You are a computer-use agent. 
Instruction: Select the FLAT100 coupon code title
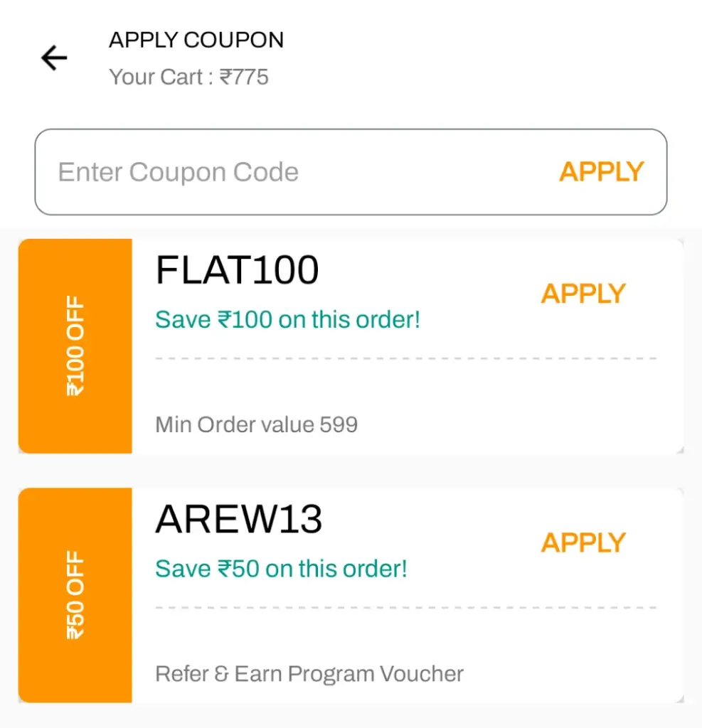coord(237,269)
